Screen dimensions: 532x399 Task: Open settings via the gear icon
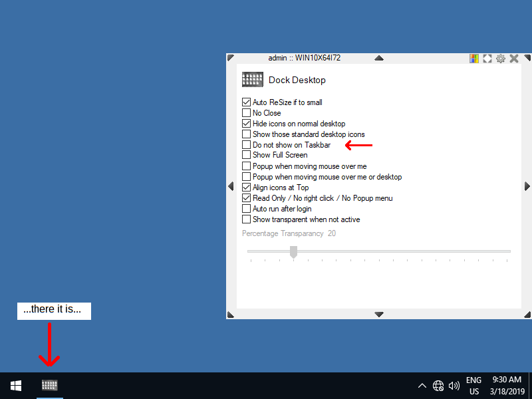[x=501, y=59]
